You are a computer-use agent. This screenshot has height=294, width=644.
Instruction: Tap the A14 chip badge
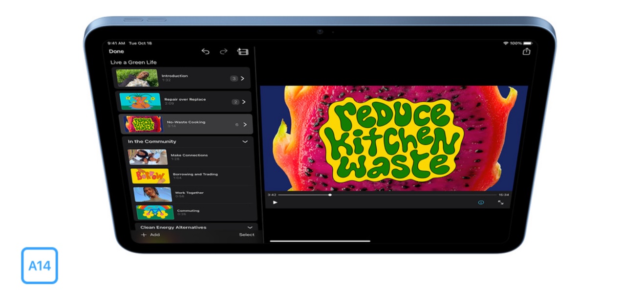point(40,266)
